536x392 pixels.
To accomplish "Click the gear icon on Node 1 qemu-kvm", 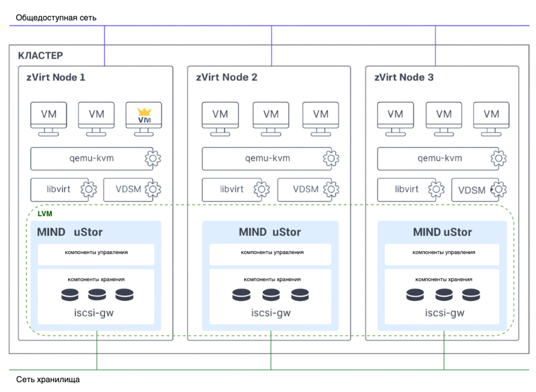I will pos(153,158).
